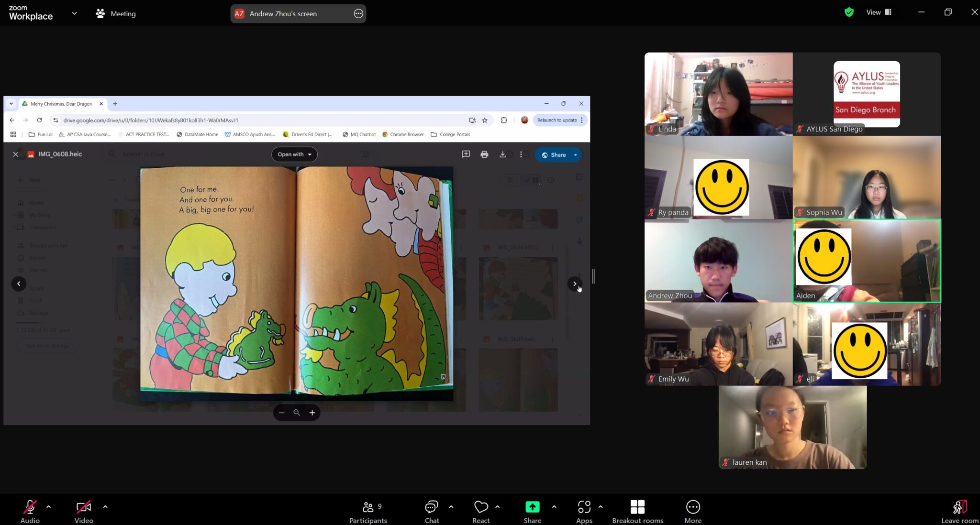Image resolution: width=980 pixels, height=525 pixels.
Task: Download IMG_0608.heic
Action: (x=502, y=154)
